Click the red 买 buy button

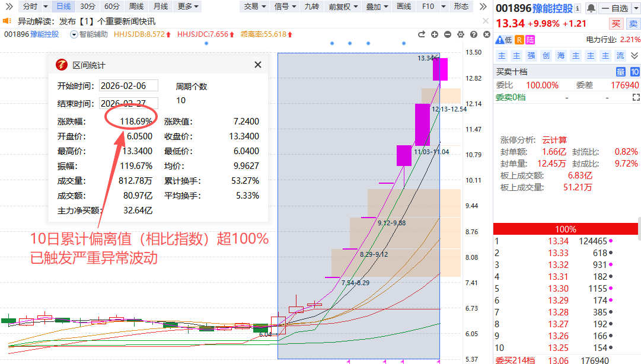pyautogui.click(x=616, y=24)
